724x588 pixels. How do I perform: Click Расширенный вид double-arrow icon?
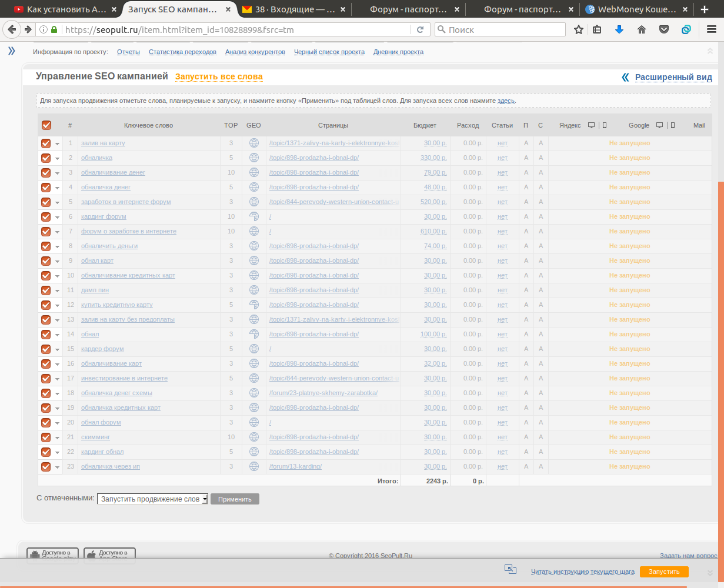[626, 77]
